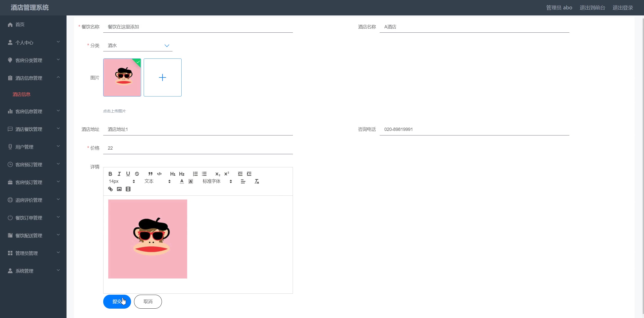Click the 餐饮名称 input field
The width and height of the screenshot is (644, 318).
[198, 27]
